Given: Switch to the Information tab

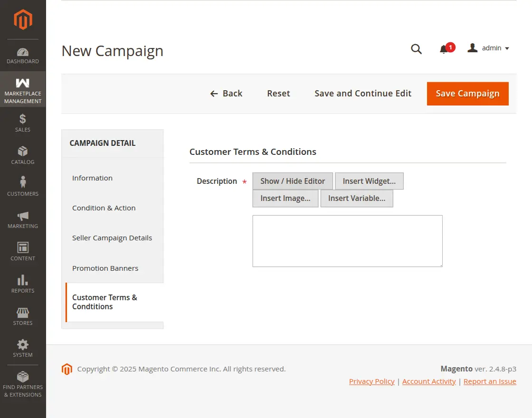Looking at the screenshot, I should point(92,178).
